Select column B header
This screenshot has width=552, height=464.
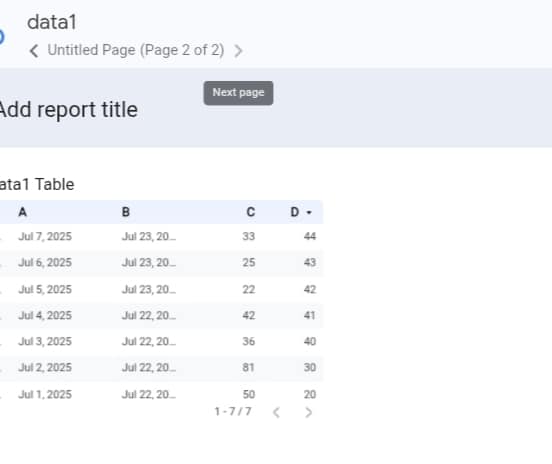pos(126,212)
